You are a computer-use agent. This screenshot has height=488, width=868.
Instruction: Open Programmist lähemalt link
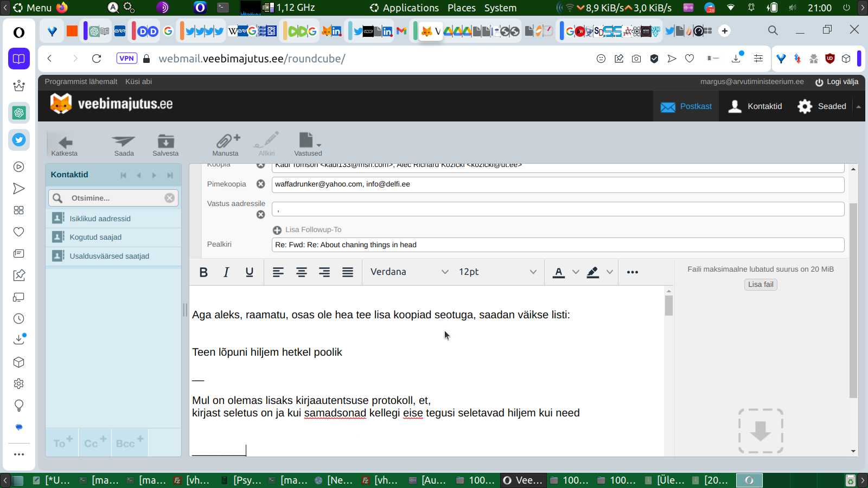coord(81,82)
